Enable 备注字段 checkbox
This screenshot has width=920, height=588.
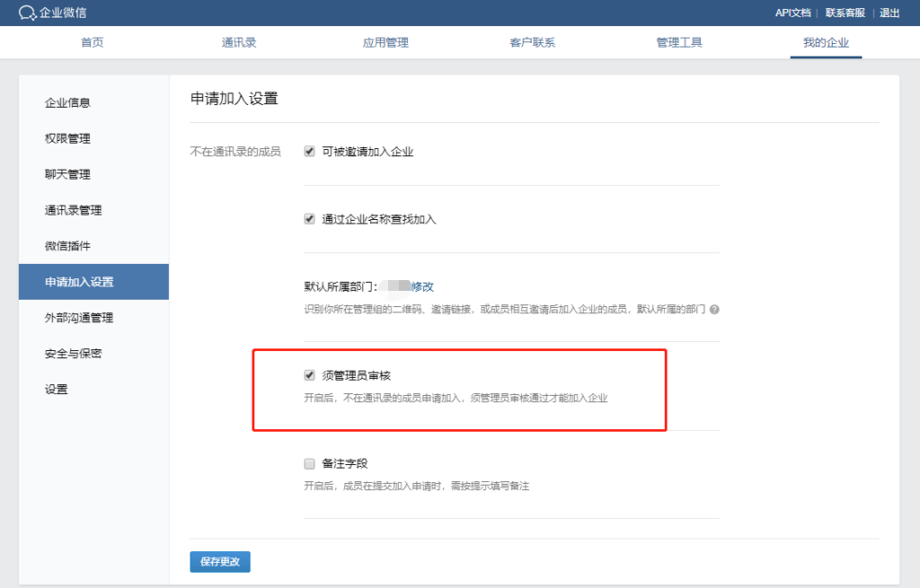click(x=310, y=464)
